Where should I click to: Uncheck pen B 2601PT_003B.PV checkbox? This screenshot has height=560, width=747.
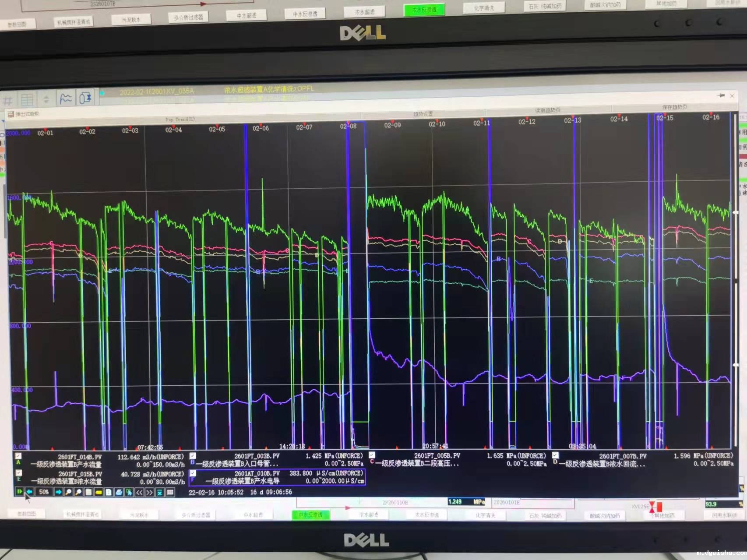pos(193,456)
